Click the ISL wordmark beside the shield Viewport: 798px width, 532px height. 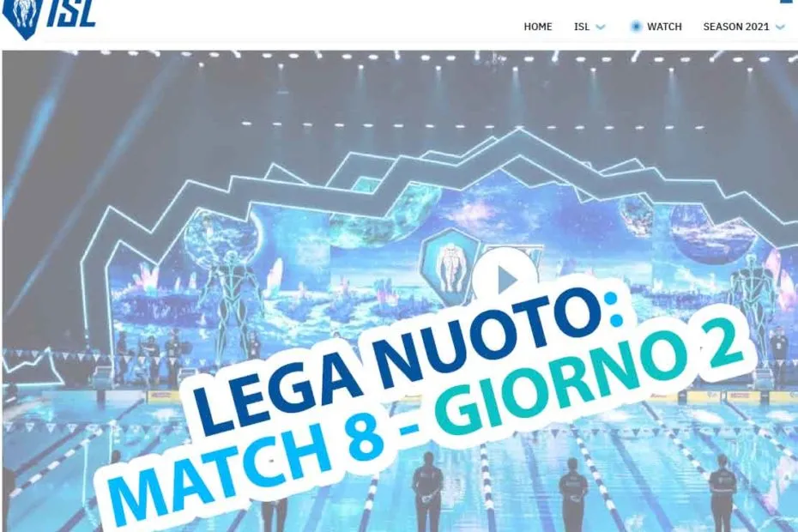click(72, 15)
